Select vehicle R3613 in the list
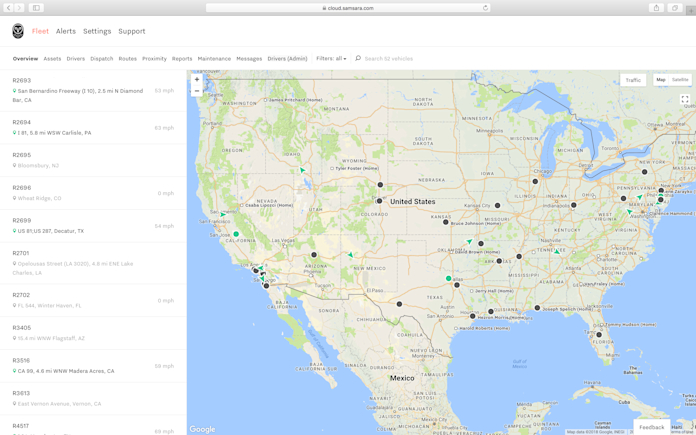This screenshot has height=435, width=696. (93, 399)
